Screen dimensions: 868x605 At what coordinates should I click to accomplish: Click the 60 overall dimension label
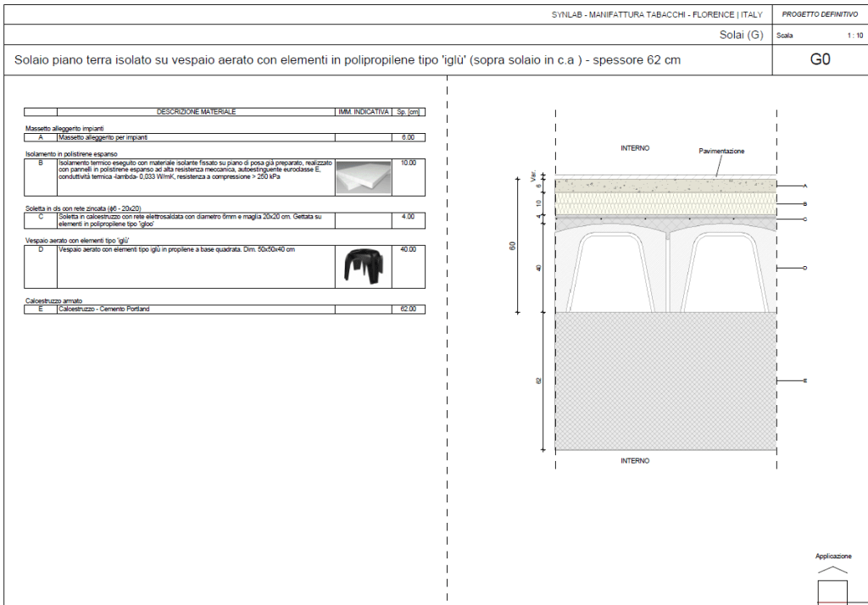[x=512, y=246]
